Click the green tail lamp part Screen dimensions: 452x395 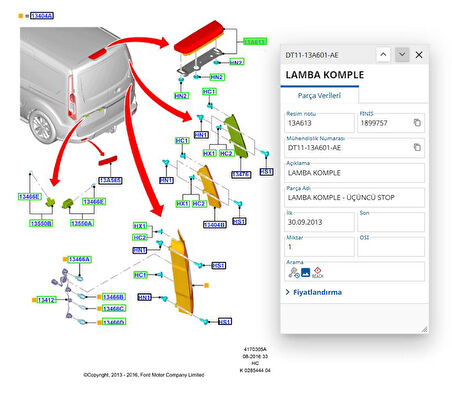pos(237,136)
